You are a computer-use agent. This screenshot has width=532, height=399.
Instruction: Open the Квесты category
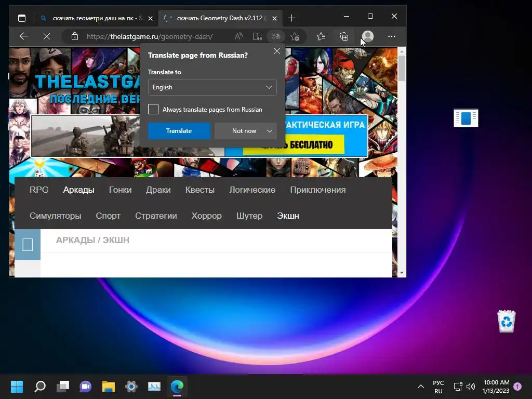click(200, 190)
